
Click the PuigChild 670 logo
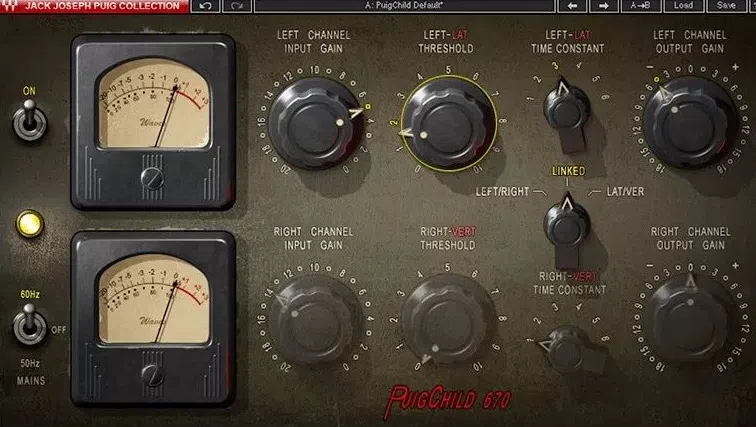[447, 401]
